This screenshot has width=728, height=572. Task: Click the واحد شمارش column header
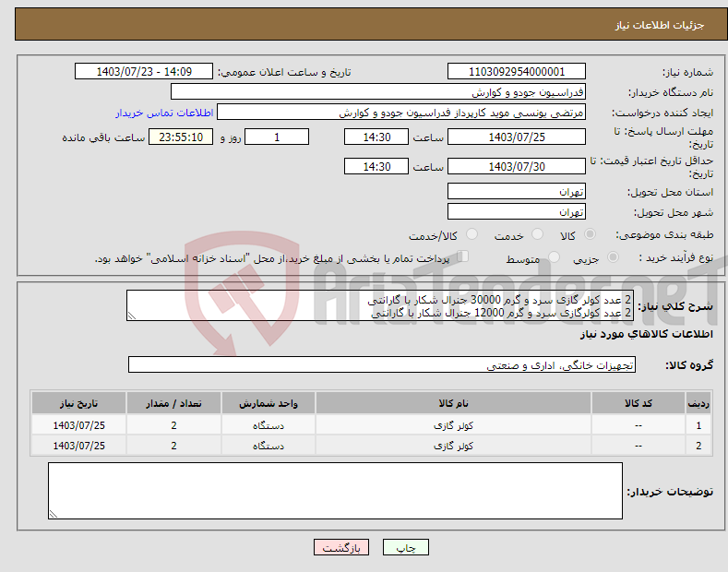pos(269,403)
